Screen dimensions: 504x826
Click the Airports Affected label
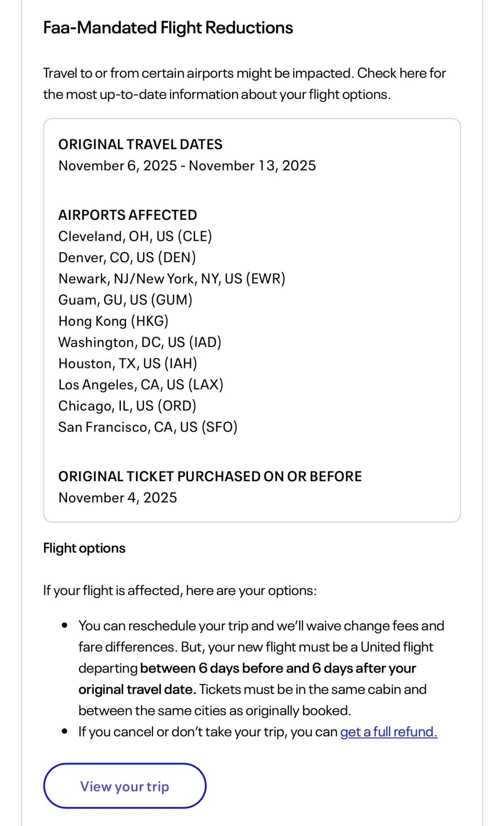pos(127,215)
